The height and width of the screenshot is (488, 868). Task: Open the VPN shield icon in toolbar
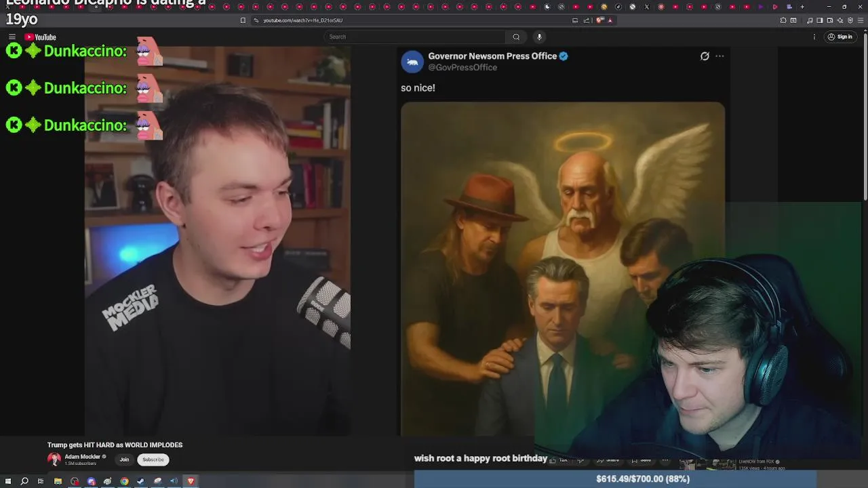tap(850, 20)
